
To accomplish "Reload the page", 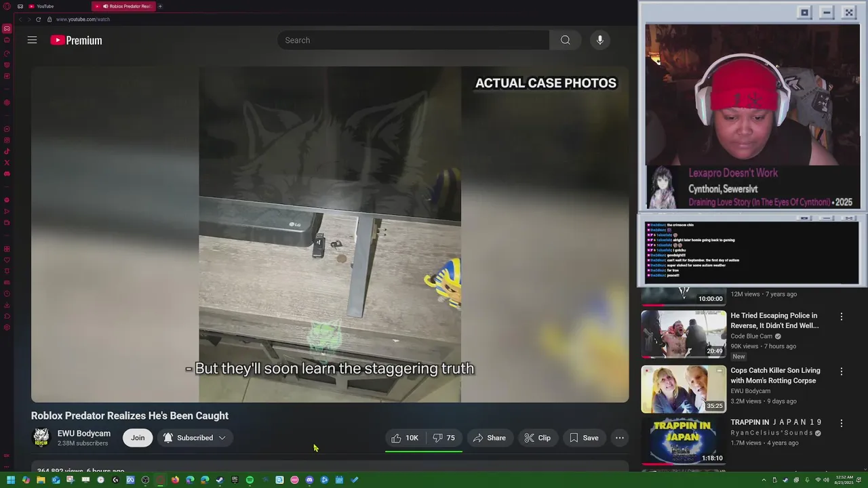I will [x=38, y=19].
